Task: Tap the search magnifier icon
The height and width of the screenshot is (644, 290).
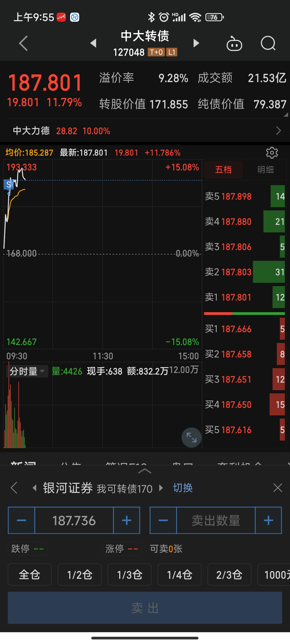Action: 268,43
